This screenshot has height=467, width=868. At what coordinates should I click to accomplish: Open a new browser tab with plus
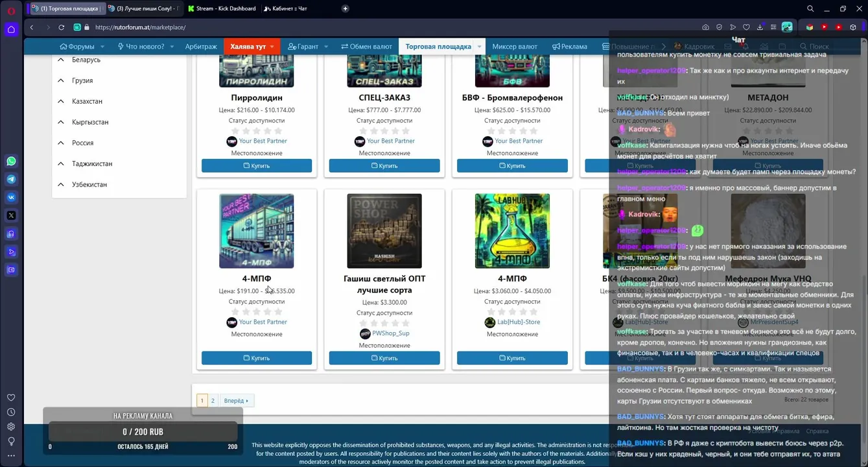click(346, 8)
